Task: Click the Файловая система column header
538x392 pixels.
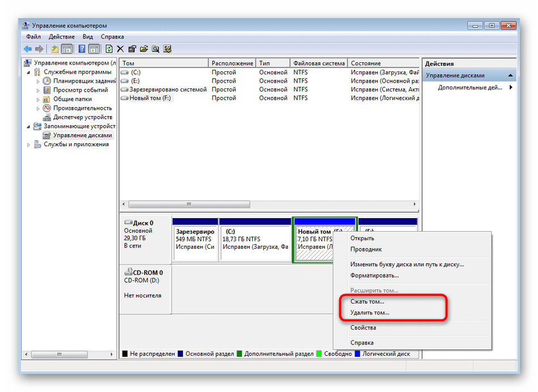Action: point(318,63)
